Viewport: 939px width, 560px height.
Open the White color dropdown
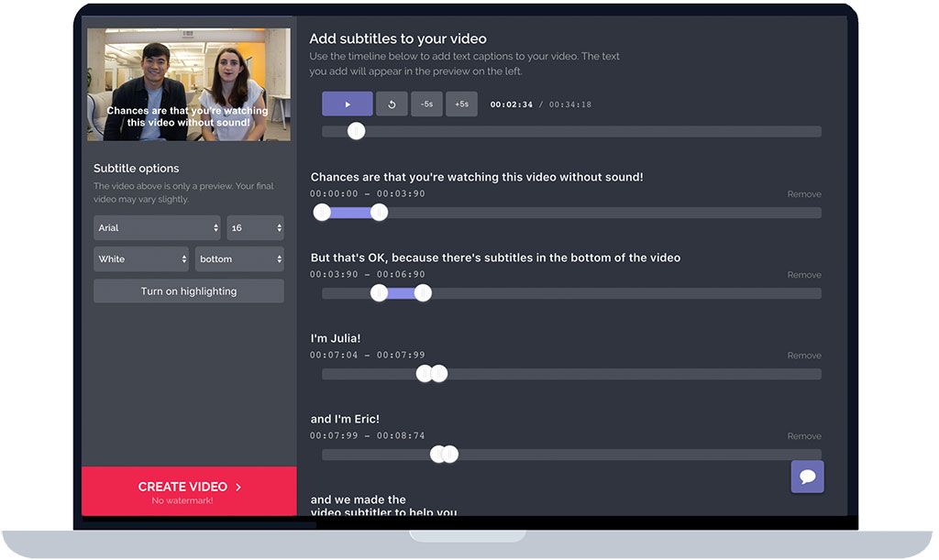pyautogui.click(x=141, y=259)
